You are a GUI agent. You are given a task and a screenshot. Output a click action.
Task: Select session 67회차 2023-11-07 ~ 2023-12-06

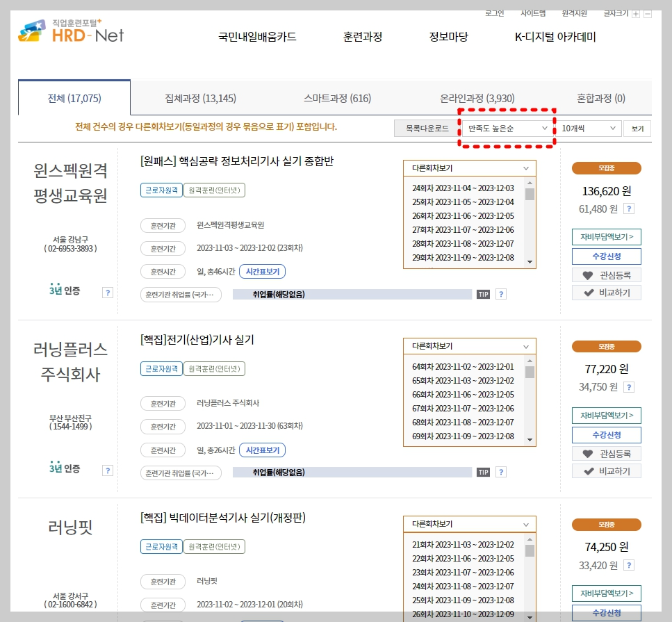[464, 409]
